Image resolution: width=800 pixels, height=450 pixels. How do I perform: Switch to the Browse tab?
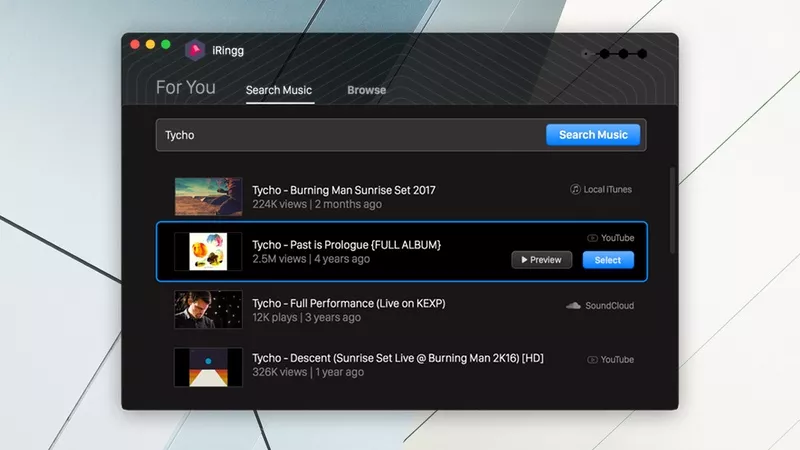click(366, 90)
